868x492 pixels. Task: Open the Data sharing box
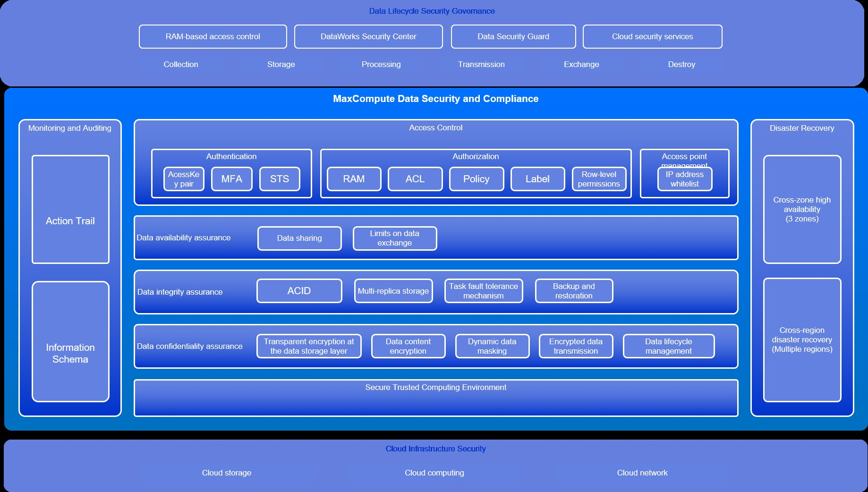(299, 238)
